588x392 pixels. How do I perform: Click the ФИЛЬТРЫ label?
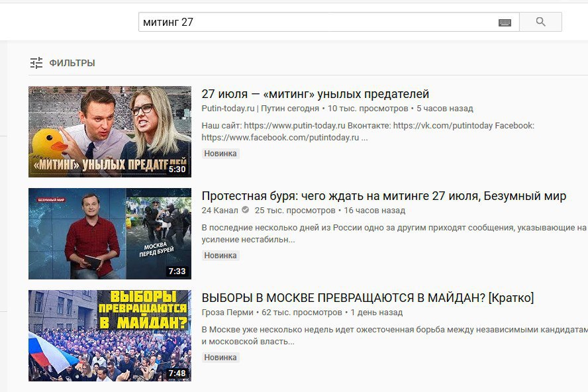(72, 63)
